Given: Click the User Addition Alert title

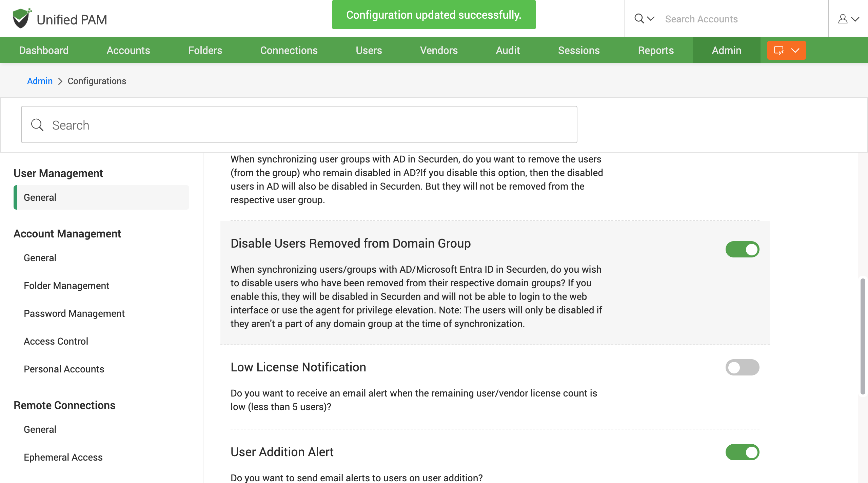Looking at the screenshot, I should click(x=282, y=452).
